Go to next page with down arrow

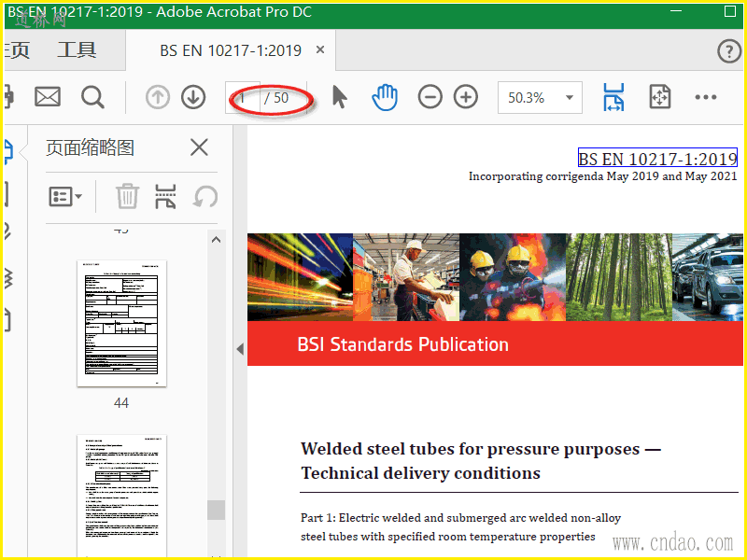click(x=193, y=97)
